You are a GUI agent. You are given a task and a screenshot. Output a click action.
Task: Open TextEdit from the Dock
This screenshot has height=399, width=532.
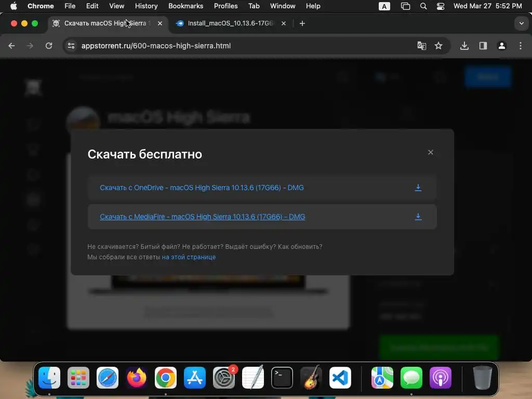pyautogui.click(x=253, y=378)
